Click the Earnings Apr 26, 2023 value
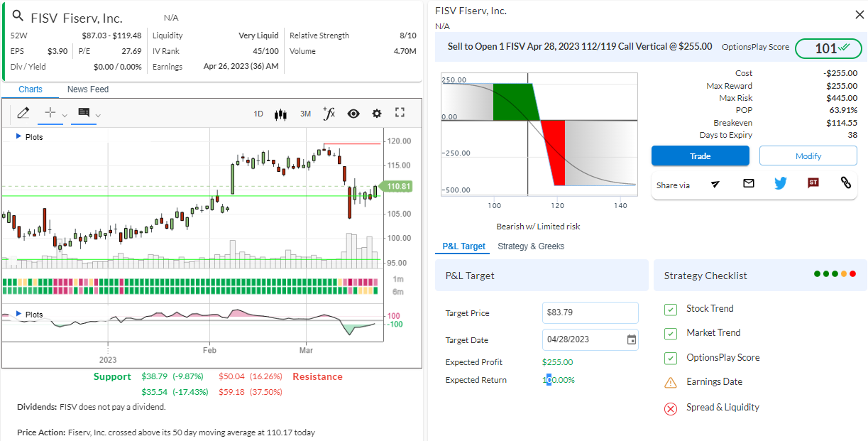 [241, 67]
